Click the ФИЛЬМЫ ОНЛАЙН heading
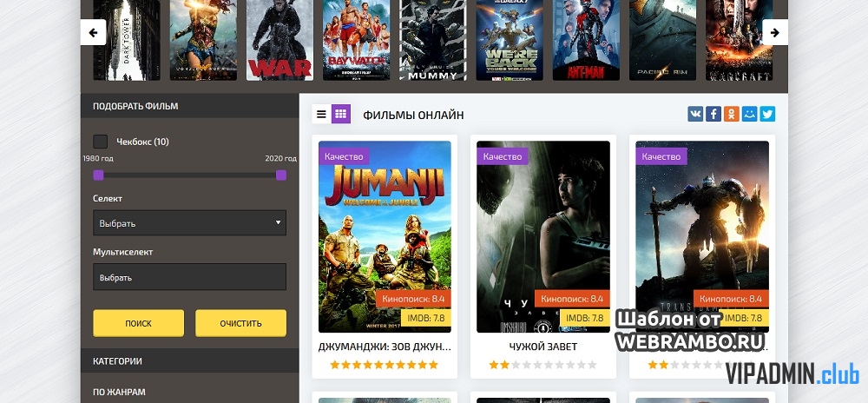The height and width of the screenshot is (403, 868). (413, 116)
